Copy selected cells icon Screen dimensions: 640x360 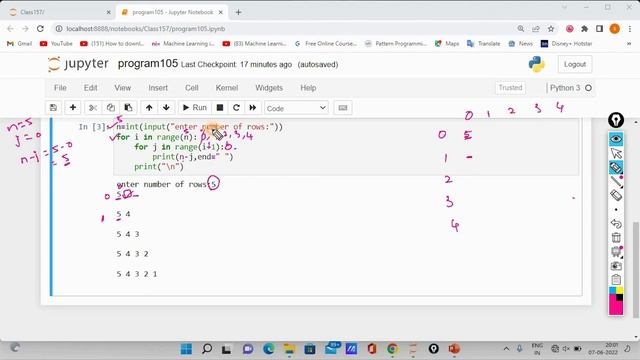[111, 108]
